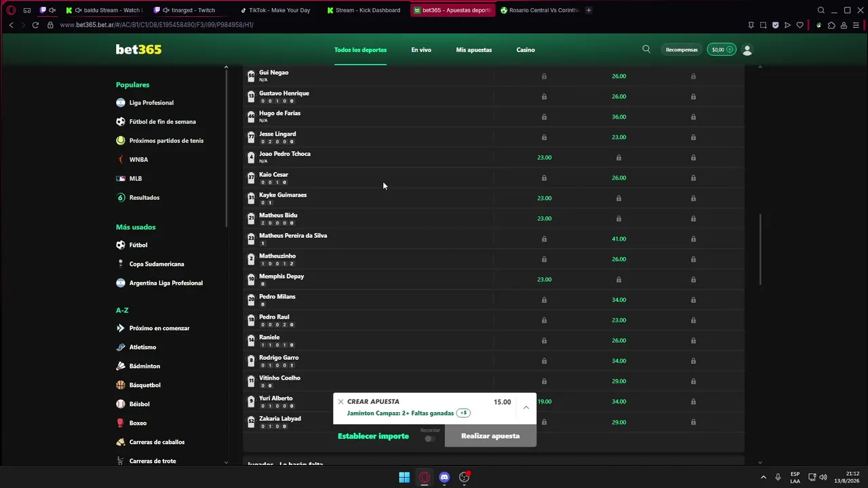This screenshot has height=488, width=868.
Task: Open the browser tab search icon
Action: pyautogui.click(x=821, y=10)
